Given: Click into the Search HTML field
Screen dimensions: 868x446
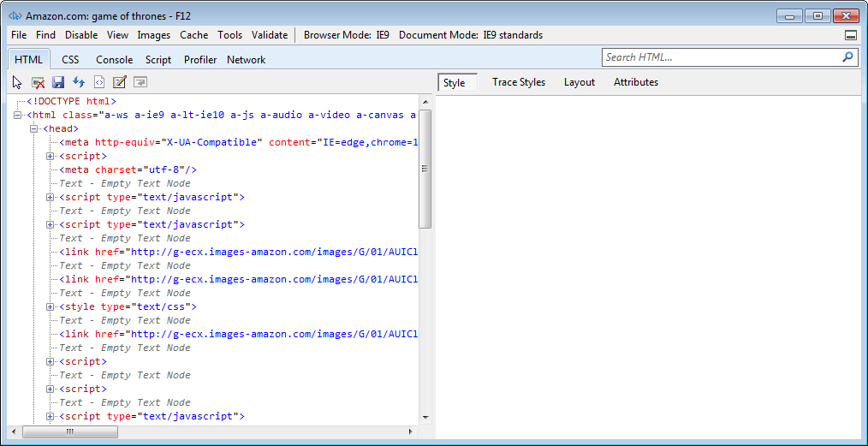Looking at the screenshot, I should (x=722, y=57).
